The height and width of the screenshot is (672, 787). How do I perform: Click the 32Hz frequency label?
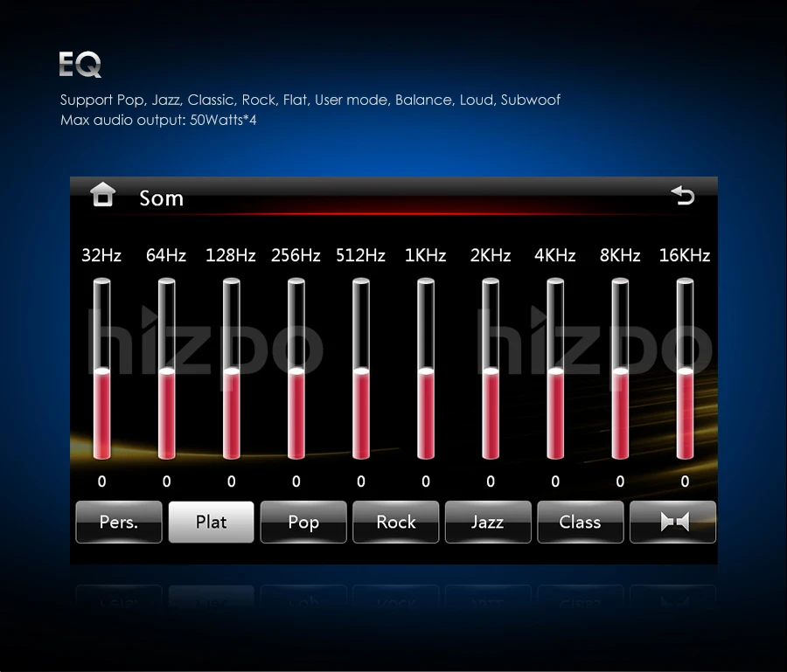coord(101,255)
